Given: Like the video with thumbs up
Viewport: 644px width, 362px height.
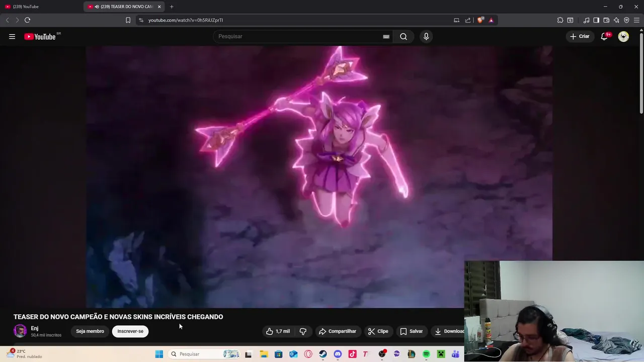Looking at the screenshot, I should click(278, 331).
